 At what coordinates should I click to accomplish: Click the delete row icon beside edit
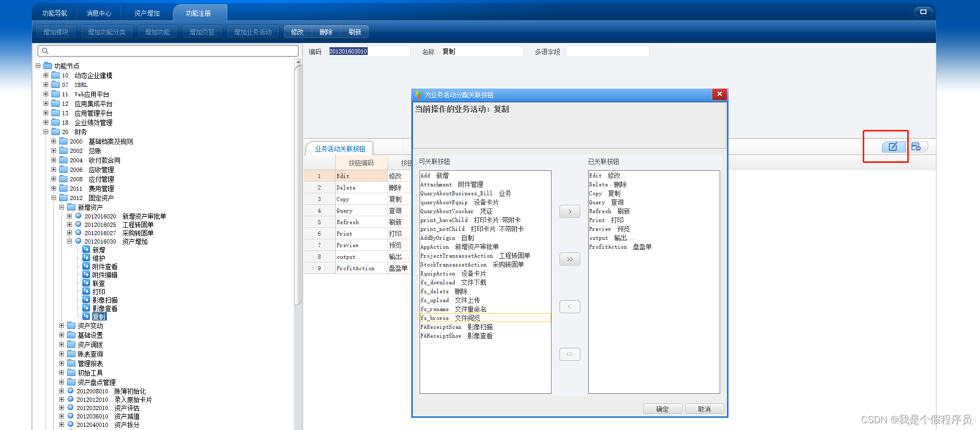click(916, 147)
